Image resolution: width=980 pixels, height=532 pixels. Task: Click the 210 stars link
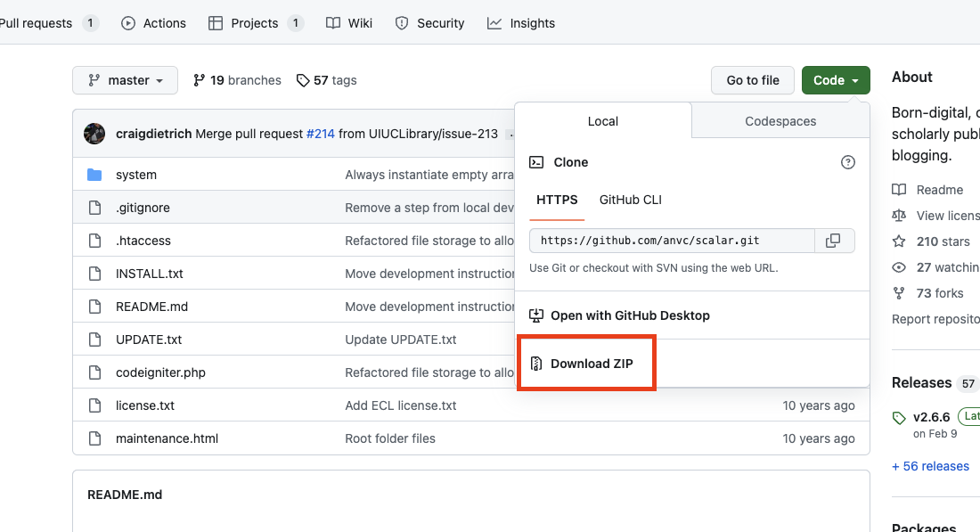coord(943,241)
